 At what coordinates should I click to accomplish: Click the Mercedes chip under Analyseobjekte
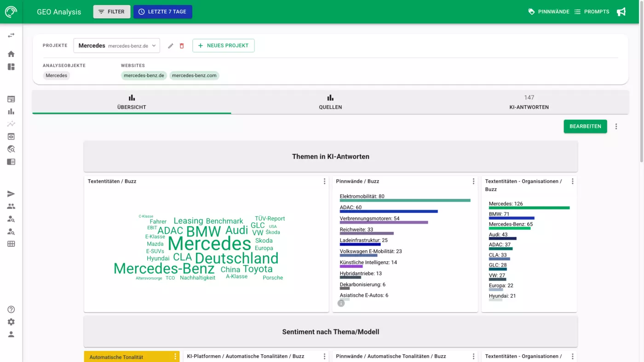[x=57, y=75]
